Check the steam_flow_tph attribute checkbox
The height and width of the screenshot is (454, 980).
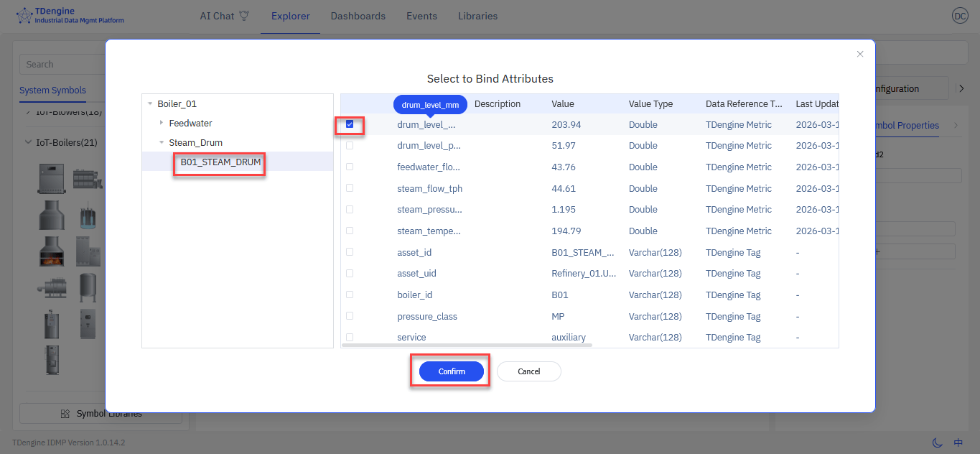350,188
